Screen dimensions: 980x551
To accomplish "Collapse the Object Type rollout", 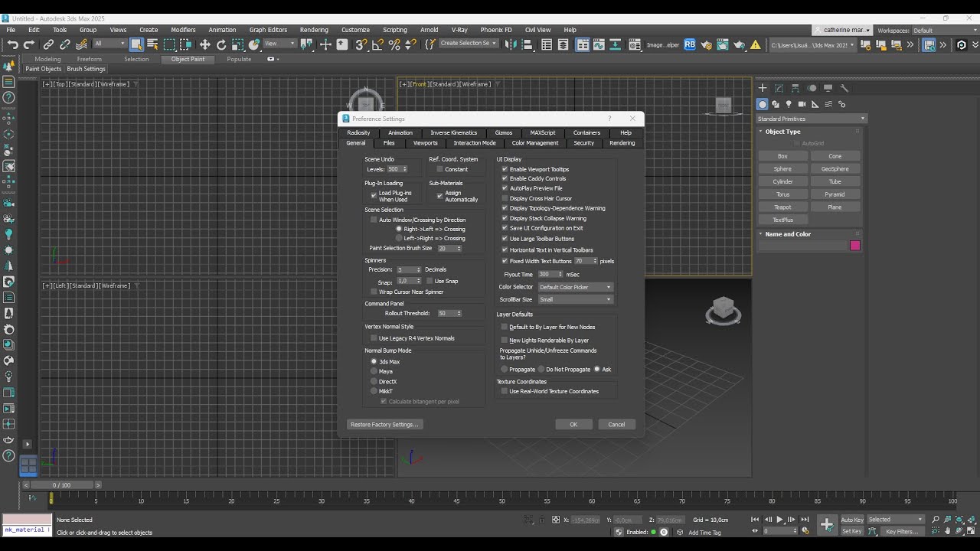I will click(782, 132).
